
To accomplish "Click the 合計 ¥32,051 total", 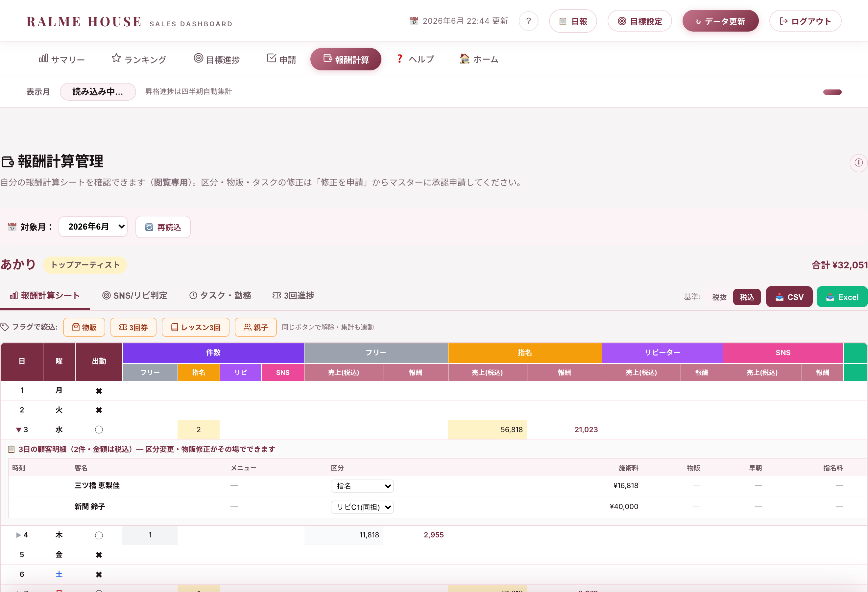I will click(840, 265).
